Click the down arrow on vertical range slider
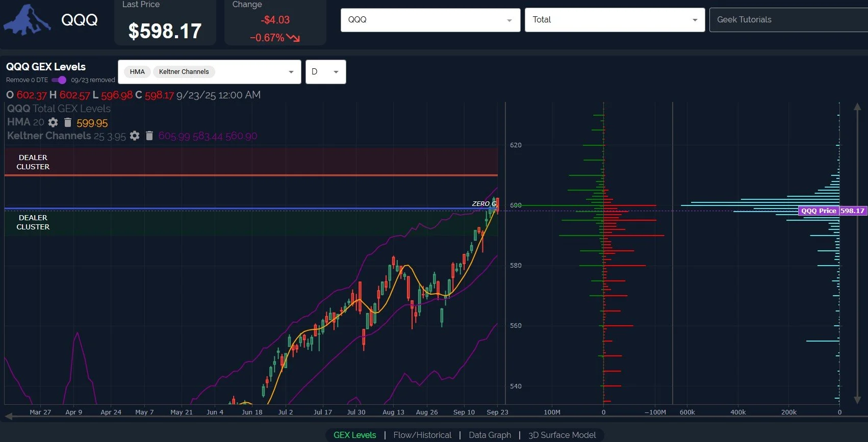The width and height of the screenshot is (868, 442). pyautogui.click(x=857, y=400)
